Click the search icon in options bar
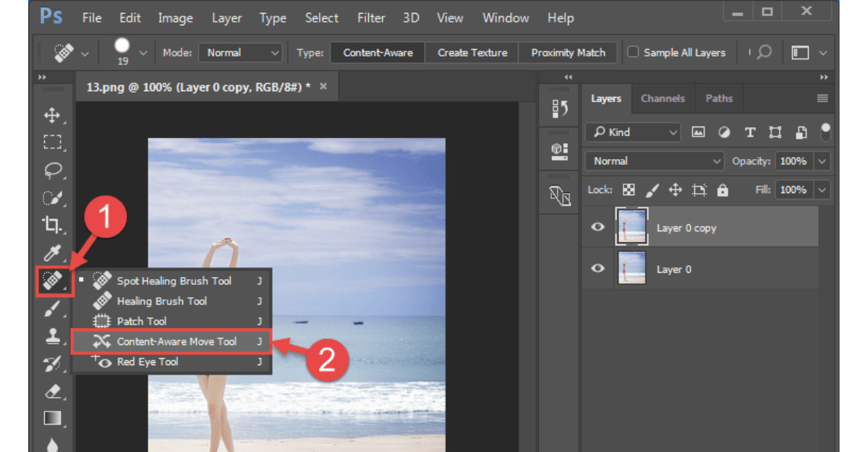 [x=763, y=52]
